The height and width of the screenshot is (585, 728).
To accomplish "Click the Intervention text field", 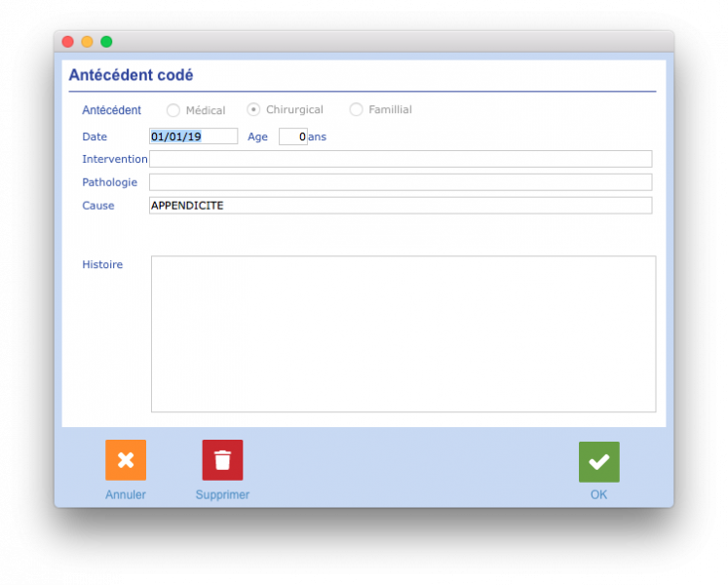I will click(401, 159).
